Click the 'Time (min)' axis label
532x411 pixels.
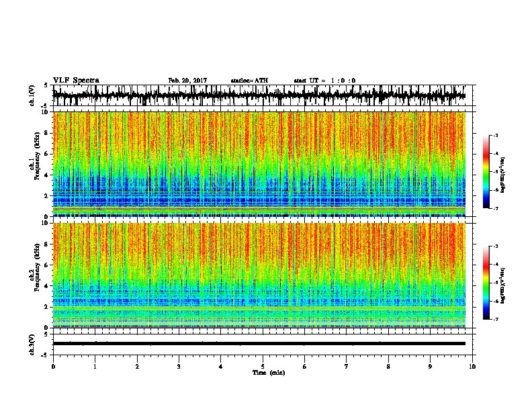(269, 373)
